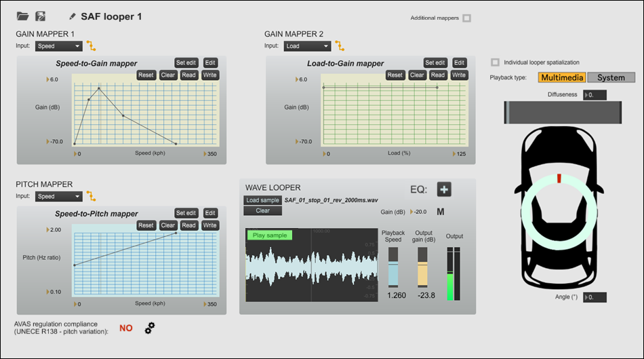The height and width of the screenshot is (359, 644).
Task: Click the Angle (°) number field
Action: click(x=595, y=297)
